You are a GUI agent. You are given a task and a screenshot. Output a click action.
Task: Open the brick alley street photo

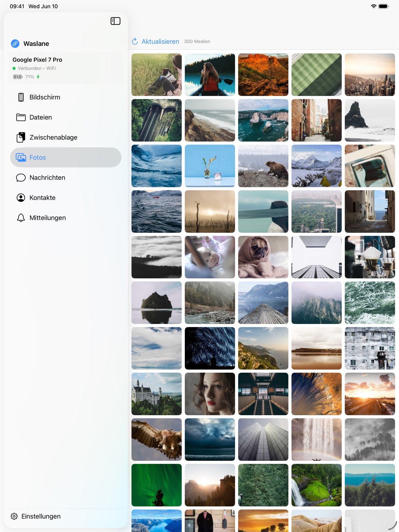(317, 120)
